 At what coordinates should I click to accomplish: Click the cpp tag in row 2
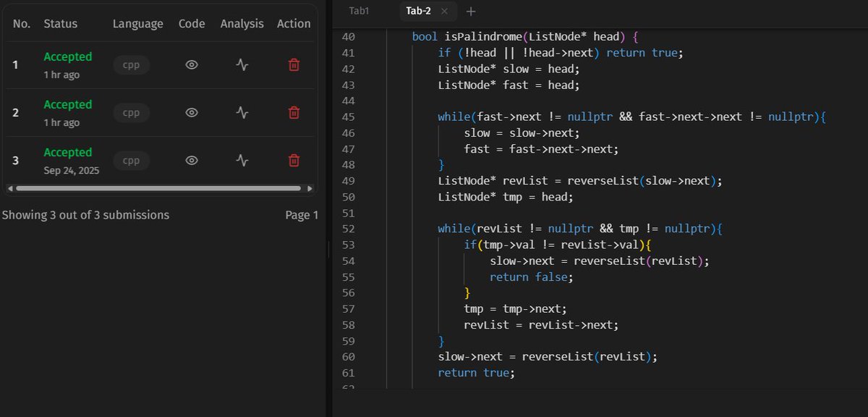131,112
